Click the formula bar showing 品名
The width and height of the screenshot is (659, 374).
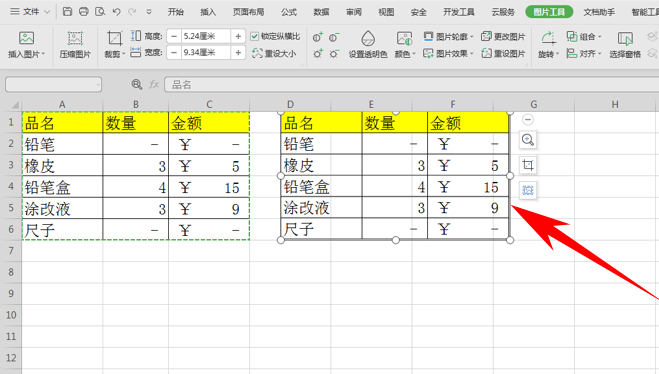click(411, 84)
